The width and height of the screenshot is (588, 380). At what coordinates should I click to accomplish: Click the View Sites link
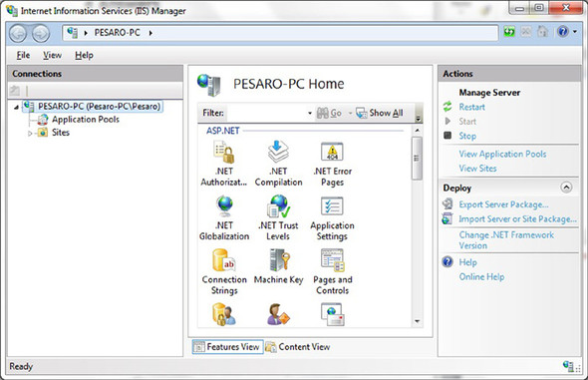[x=477, y=168]
